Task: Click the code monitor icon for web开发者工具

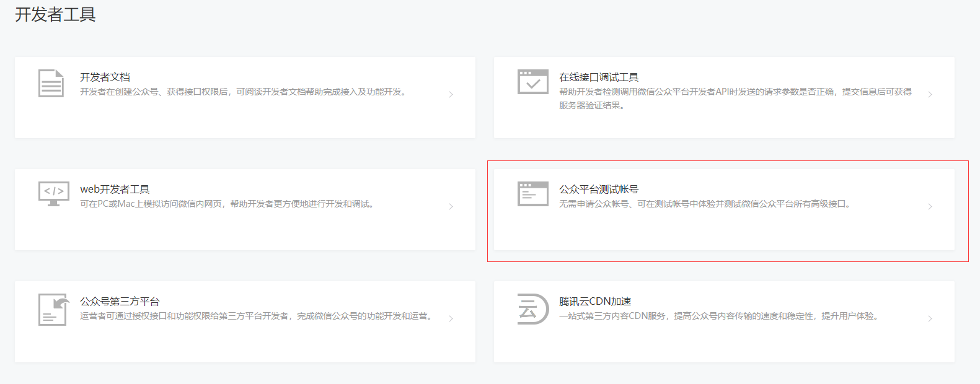Action: [54, 194]
